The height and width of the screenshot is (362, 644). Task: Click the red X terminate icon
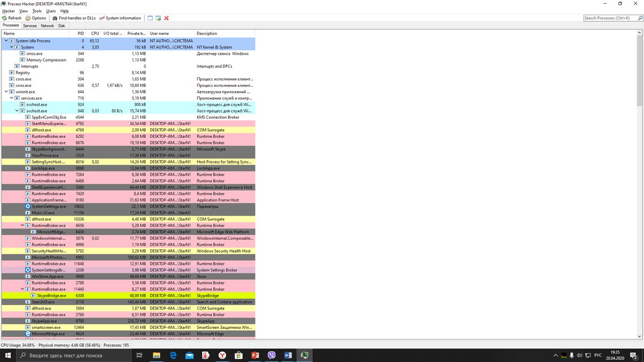click(x=166, y=18)
